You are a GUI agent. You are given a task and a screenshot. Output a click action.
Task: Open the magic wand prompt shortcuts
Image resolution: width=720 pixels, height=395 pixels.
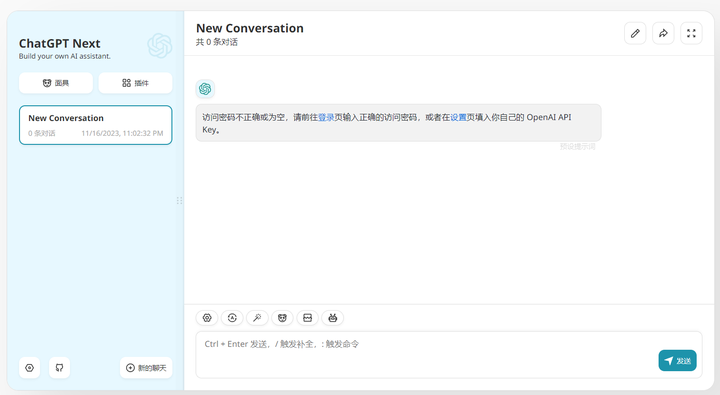(257, 318)
